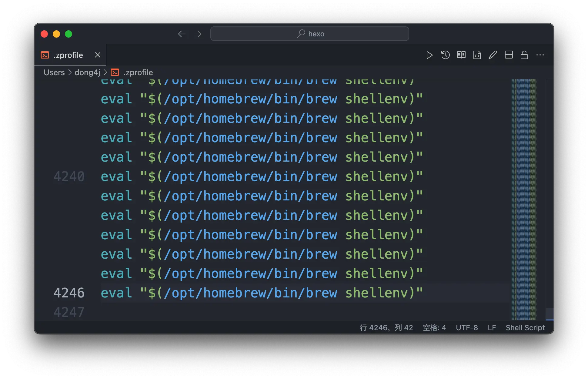Click the pencil edit icon
Screen dimensions: 588x379
coord(493,55)
